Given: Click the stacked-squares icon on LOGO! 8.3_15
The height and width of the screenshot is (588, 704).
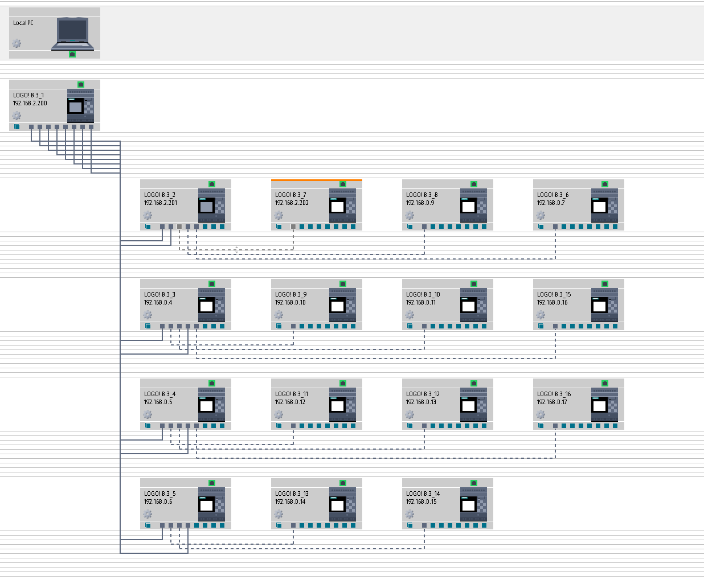Looking at the screenshot, I should [x=541, y=326].
